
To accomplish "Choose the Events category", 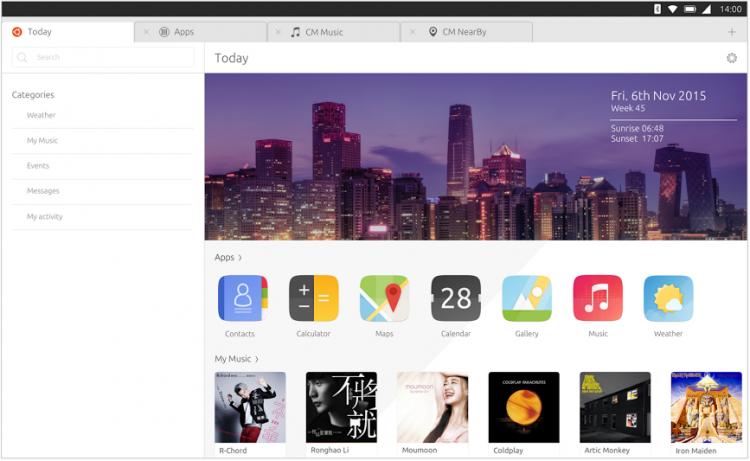I will (x=38, y=166).
